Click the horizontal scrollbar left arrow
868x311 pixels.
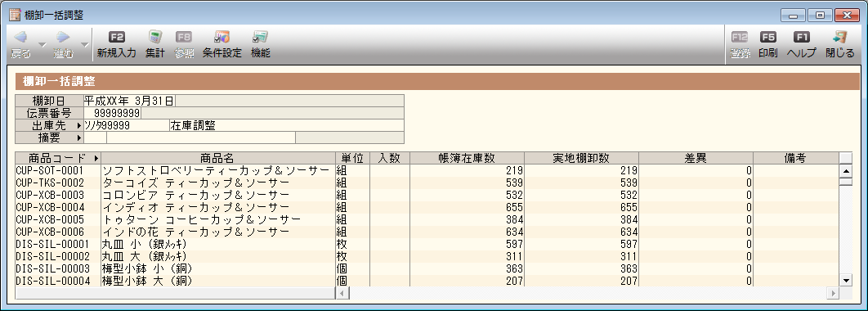click(x=342, y=292)
